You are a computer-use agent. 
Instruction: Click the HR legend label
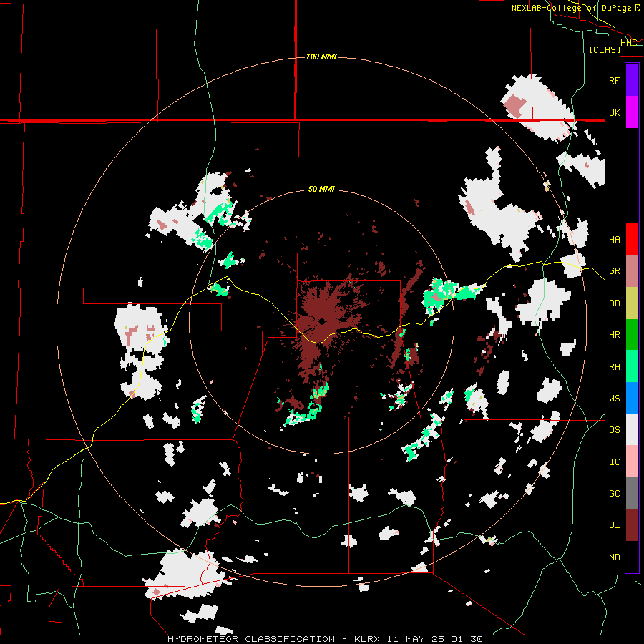point(614,335)
